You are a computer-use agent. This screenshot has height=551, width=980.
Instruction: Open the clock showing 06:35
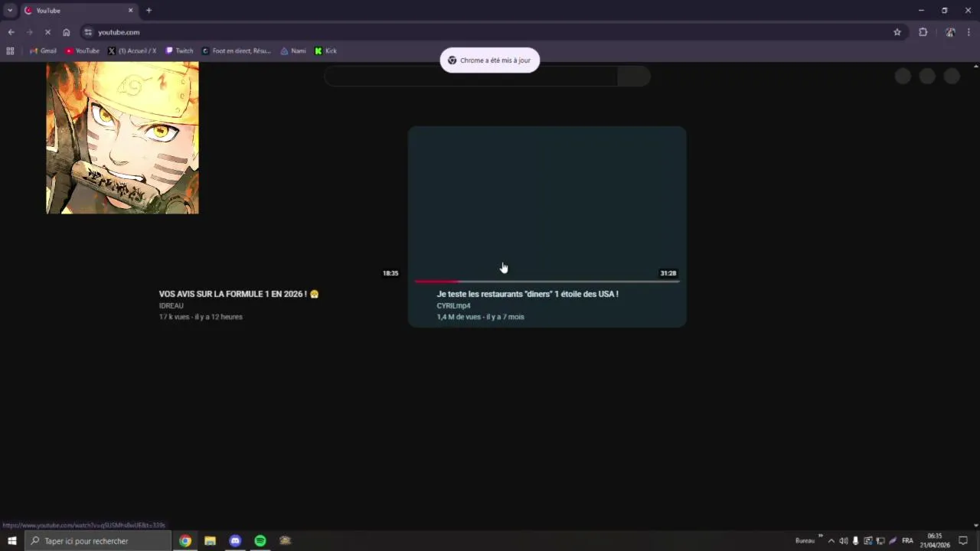click(x=935, y=541)
